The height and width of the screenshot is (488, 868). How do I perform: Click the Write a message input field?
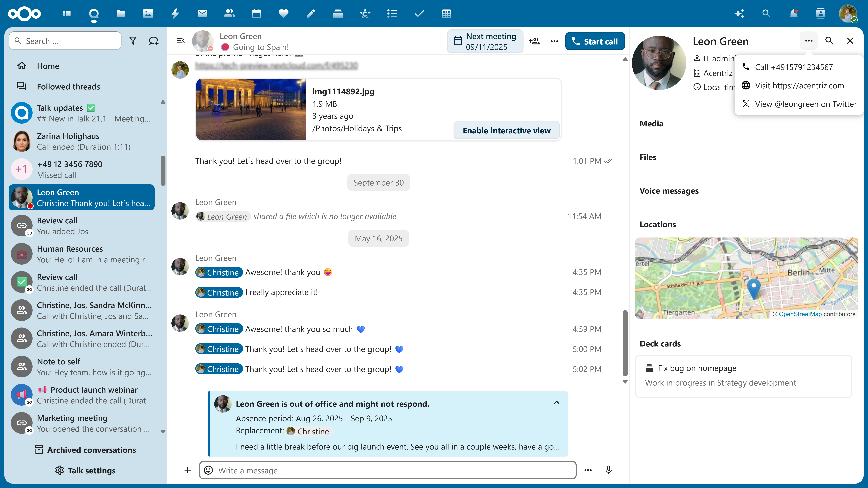point(387,470)
